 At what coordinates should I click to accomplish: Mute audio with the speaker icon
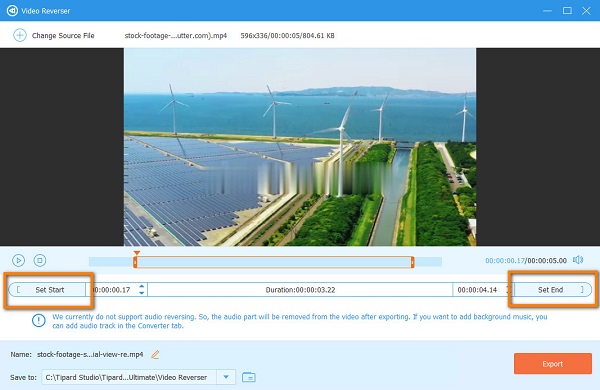[578, 260]
